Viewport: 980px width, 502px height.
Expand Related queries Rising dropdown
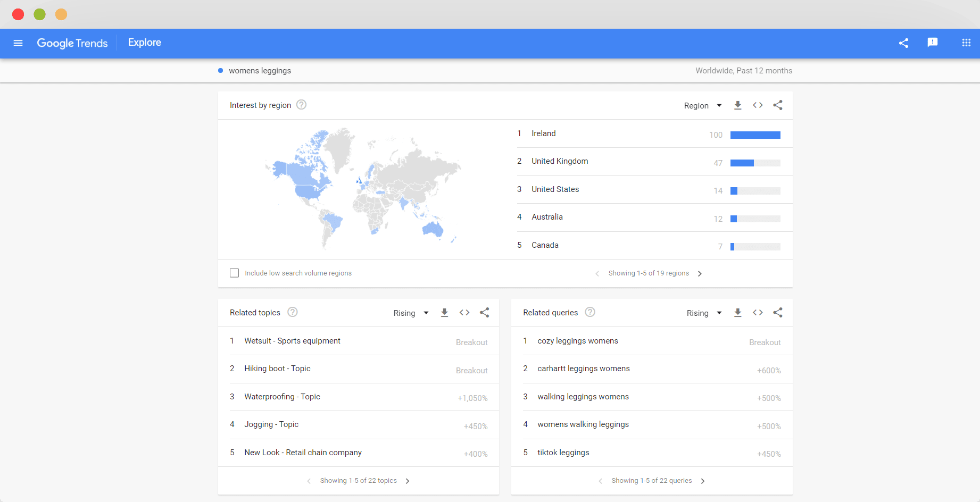(x=704, y=313)
